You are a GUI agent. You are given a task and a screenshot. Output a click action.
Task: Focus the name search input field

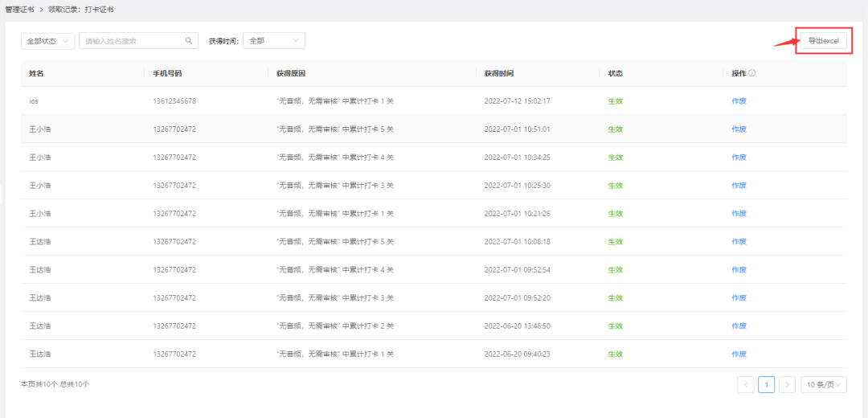click(x=138, y=40)
